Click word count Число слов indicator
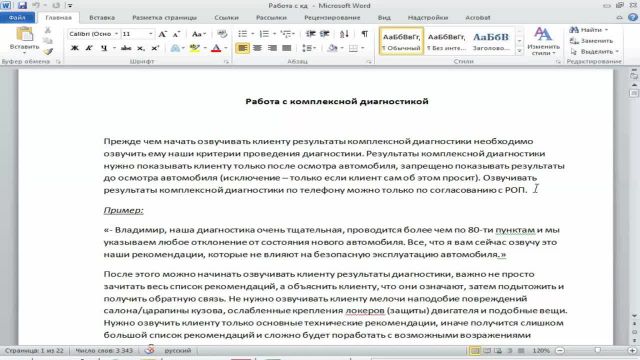The width and height of the screenshot is (640, 360). pos(104,350)
